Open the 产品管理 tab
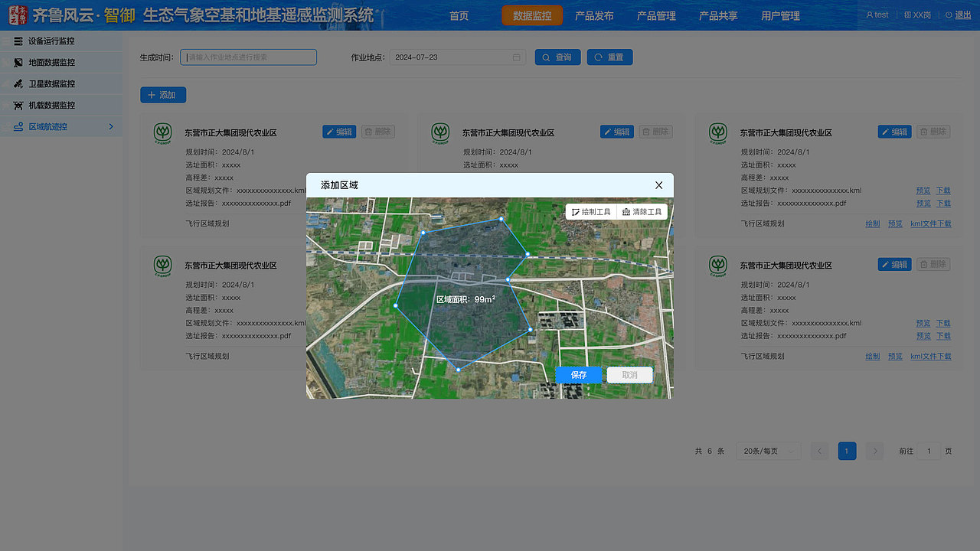Image resolution: width=980 pixels, height=551 pixels. [x=656, y=15]
